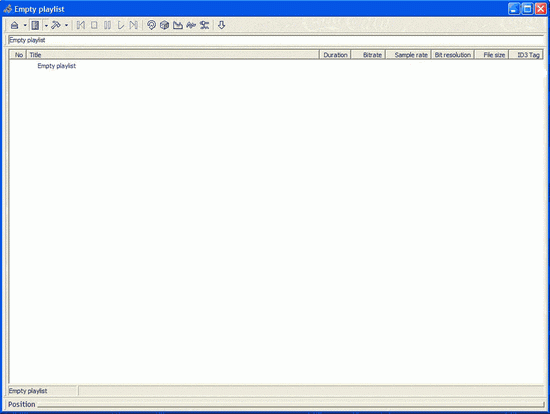The image size is (550, 414).
Task: Skip to next track
Action: [x=133, y=25]
